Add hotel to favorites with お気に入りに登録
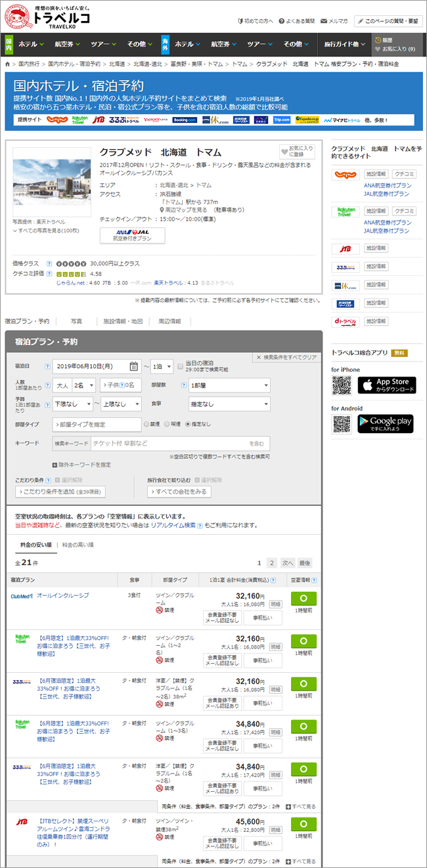This screenshot has height=868, width=427. pyautogui.click(x=297, y=152)
